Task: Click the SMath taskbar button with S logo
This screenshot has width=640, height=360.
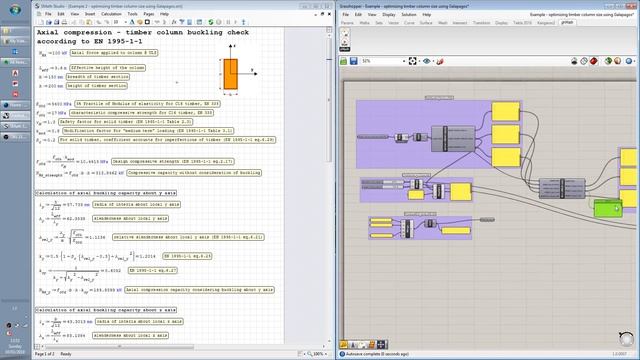Action: pos(15,127)
